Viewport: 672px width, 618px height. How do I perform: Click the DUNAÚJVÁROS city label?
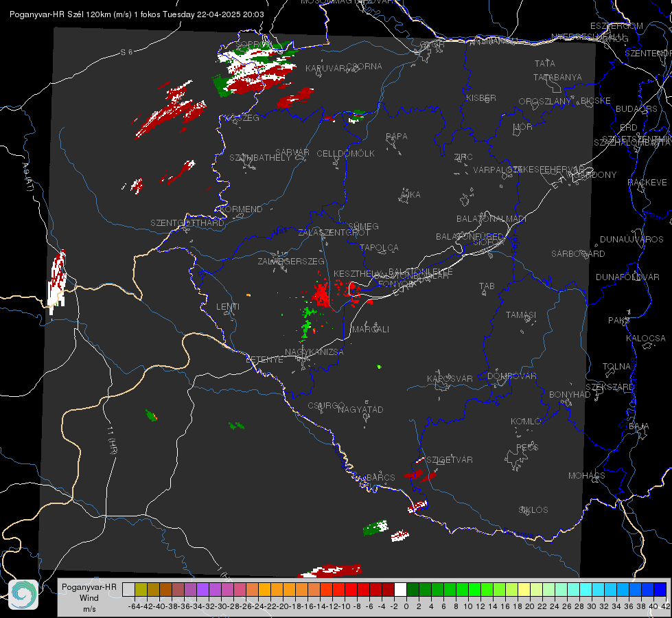(x=632, y=240)
